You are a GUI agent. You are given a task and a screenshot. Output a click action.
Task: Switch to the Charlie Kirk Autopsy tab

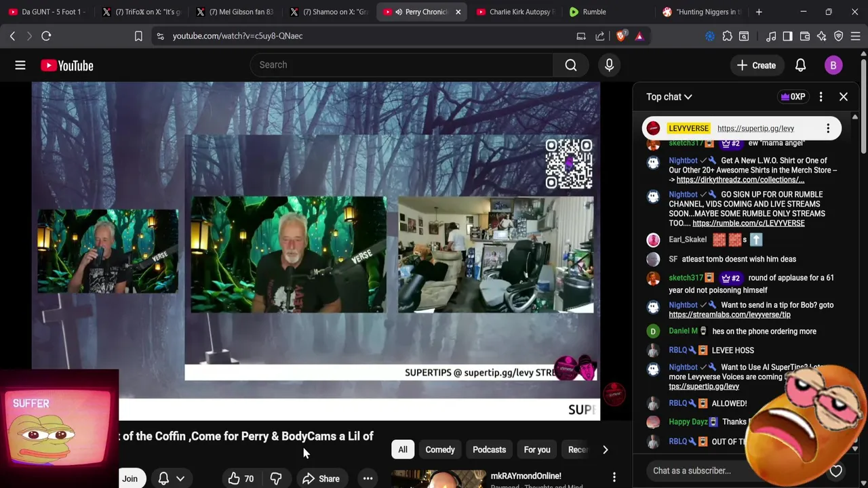pyautogui.click(x=515, y=12)
